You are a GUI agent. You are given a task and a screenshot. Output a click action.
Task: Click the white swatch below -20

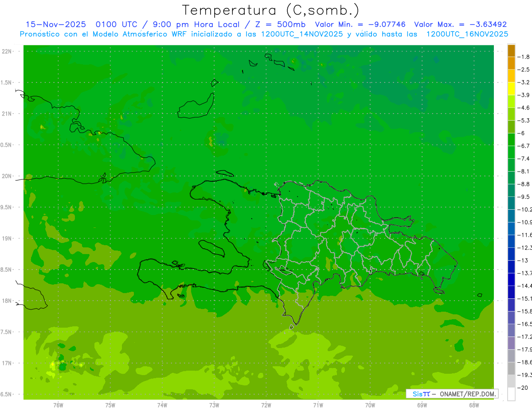511,394
